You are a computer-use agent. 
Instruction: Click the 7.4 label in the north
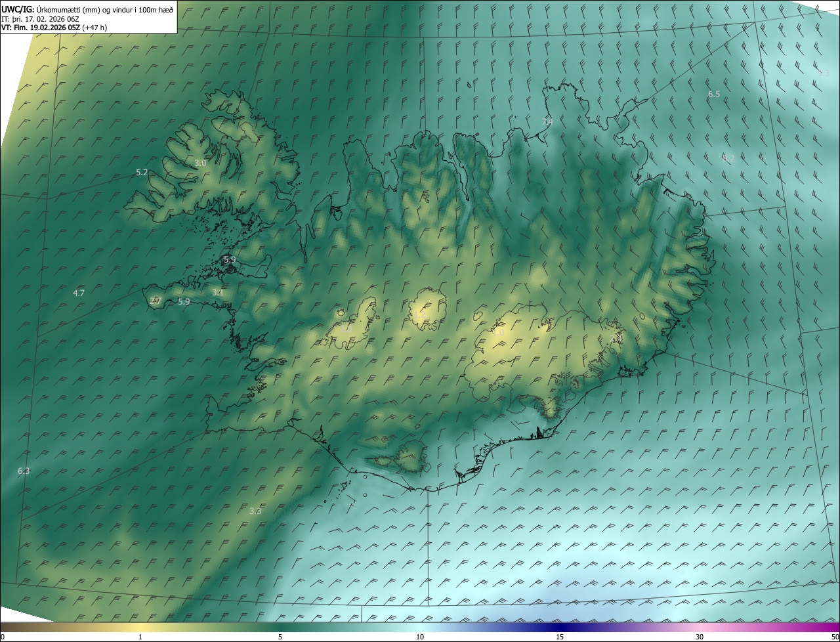(547, 121)
